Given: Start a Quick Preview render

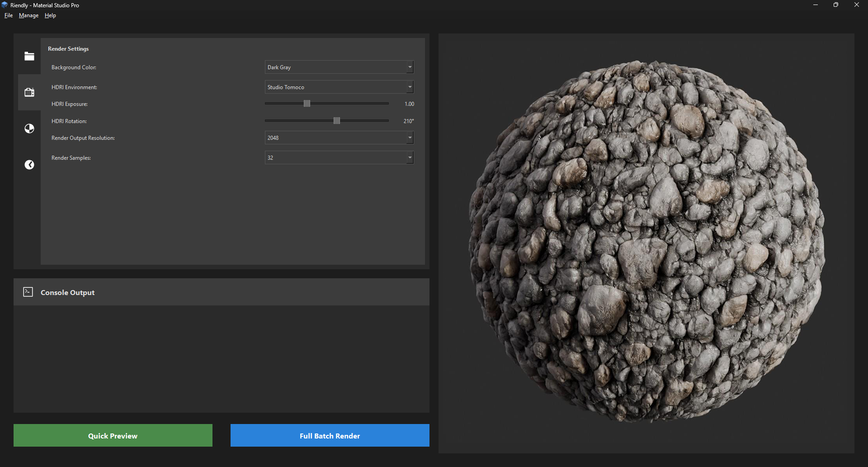Looking at the screenshot, I should 113,435.
